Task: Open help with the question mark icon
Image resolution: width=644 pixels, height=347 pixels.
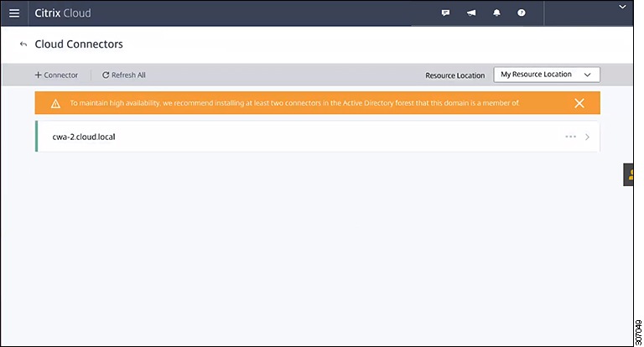Action: tap(522, 13)
